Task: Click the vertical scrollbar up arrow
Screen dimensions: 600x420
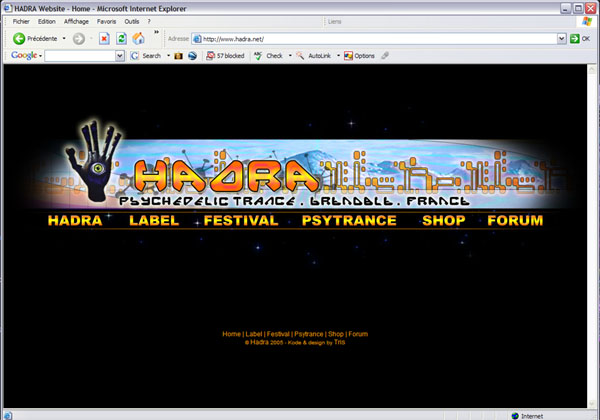Action: click(x=592, y=70)
